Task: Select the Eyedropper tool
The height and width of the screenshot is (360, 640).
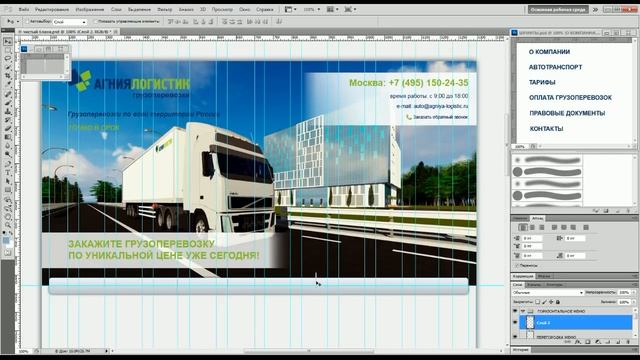Action: 8,84
